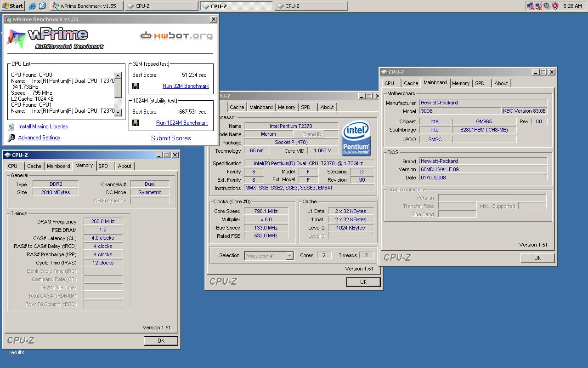This screenshot has width=588, height=368.
Task: Launch Internet Explorer from quick launch
Action: 32,6
